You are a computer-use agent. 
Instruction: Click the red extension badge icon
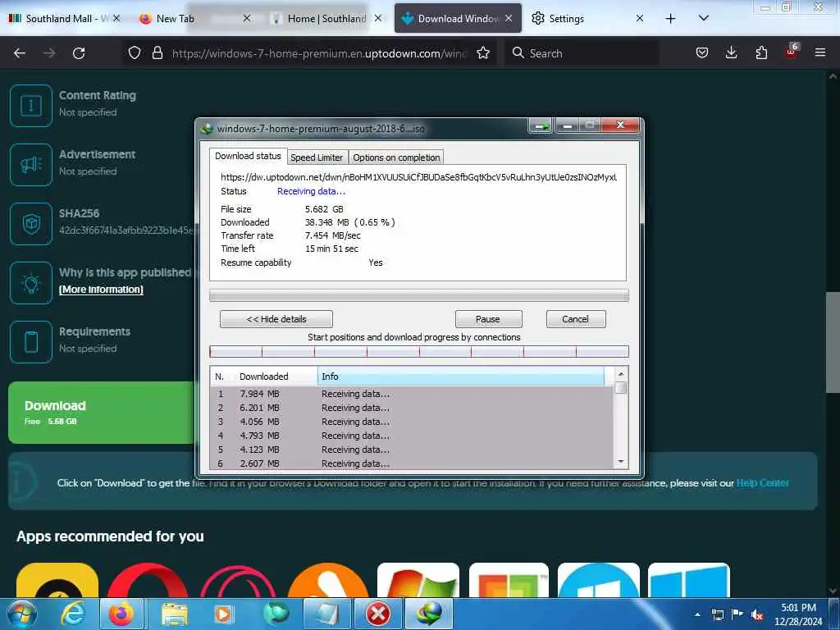point(792,52)
